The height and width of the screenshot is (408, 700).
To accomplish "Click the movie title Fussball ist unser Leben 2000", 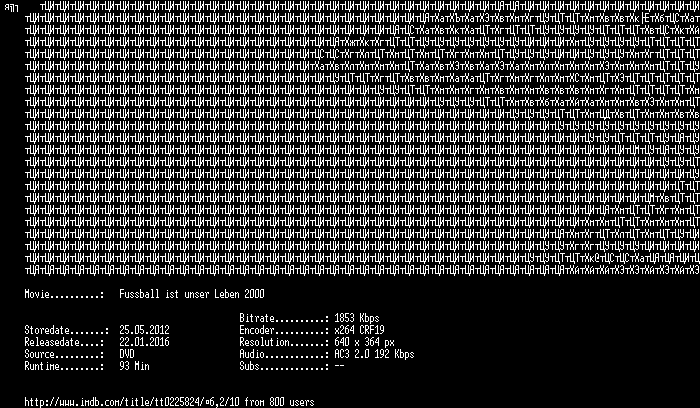I will (192, 294).
